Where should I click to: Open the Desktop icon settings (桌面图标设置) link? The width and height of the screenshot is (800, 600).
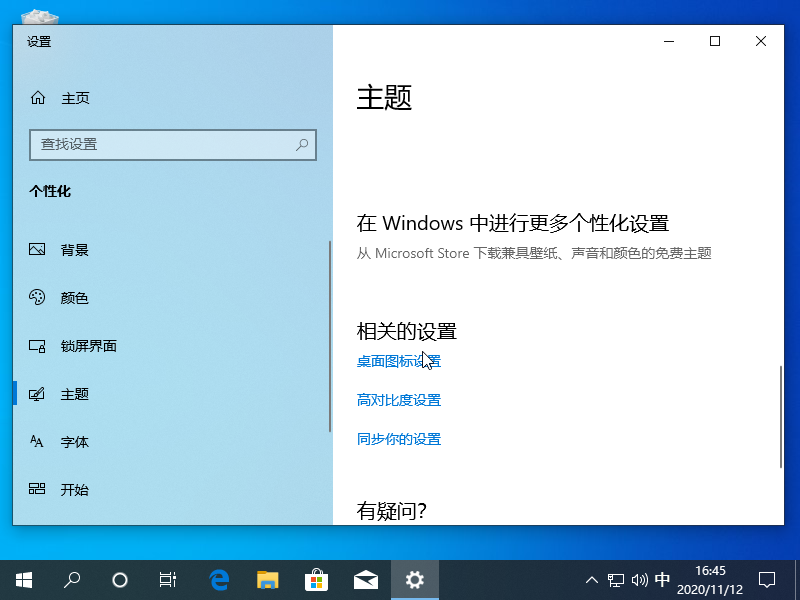click(398, 362)
